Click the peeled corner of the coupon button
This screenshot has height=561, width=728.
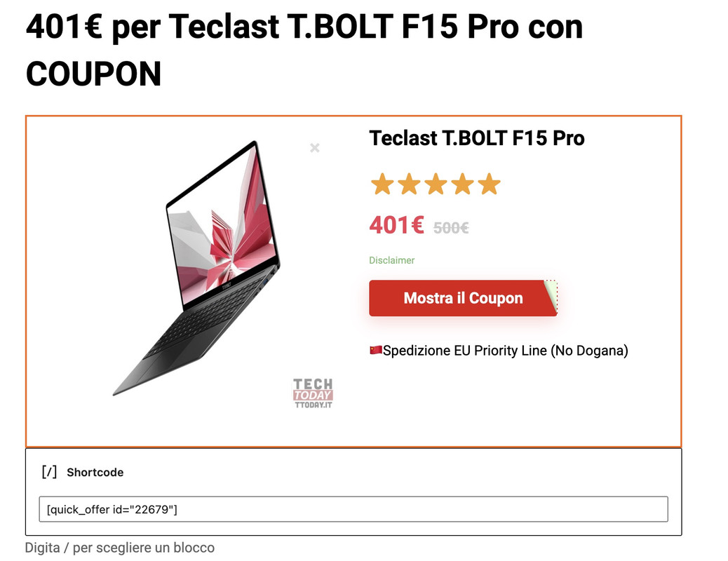click(551, 295)
